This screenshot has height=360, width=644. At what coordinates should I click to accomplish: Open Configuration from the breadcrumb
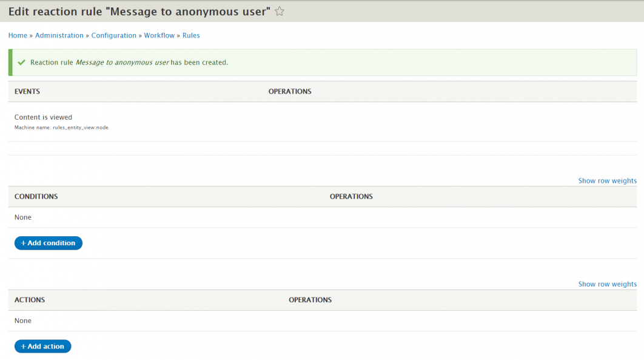[114, 35]
